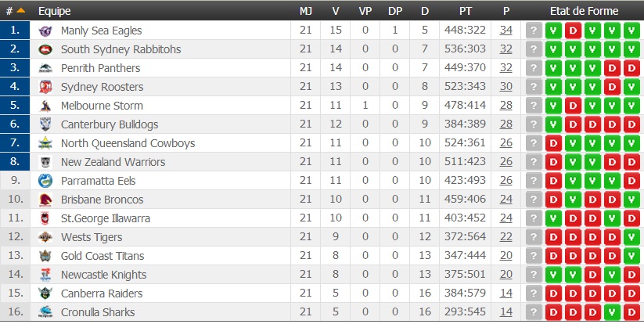The width and height of the screenshot is (644, 324).
Task: Click Manly Sea Eagles' 34 points link
Action: tap(506, 31)
